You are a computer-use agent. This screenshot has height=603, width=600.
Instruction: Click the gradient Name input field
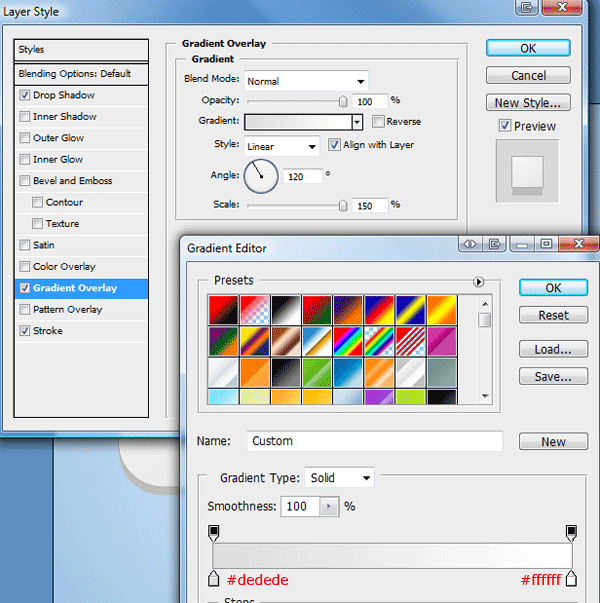coord(375,441)
